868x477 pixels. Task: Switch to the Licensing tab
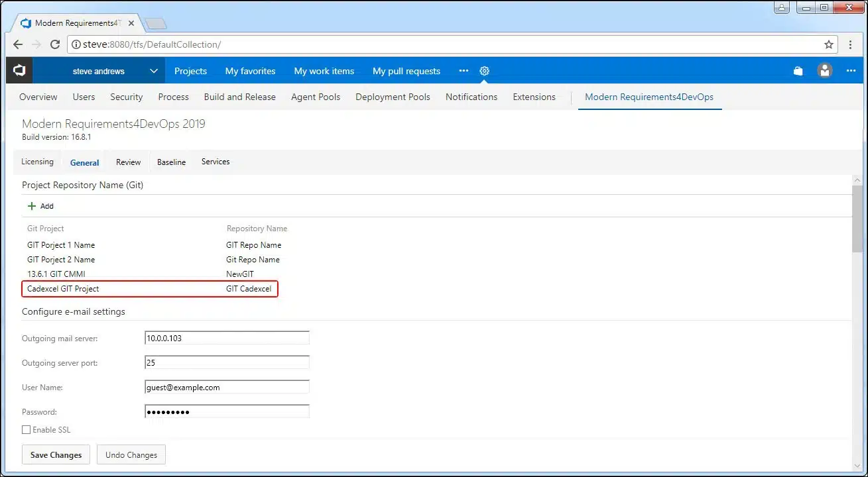coord(37,162)
